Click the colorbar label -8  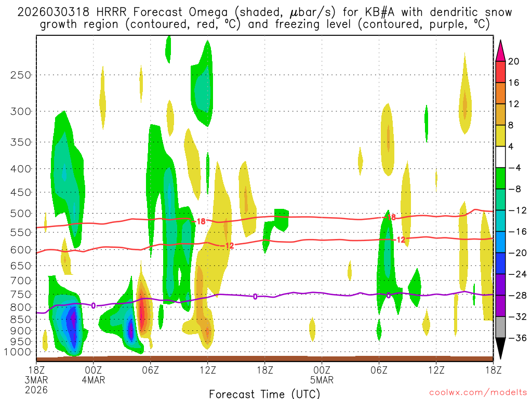pyautogui.click(x=515, y=189)
